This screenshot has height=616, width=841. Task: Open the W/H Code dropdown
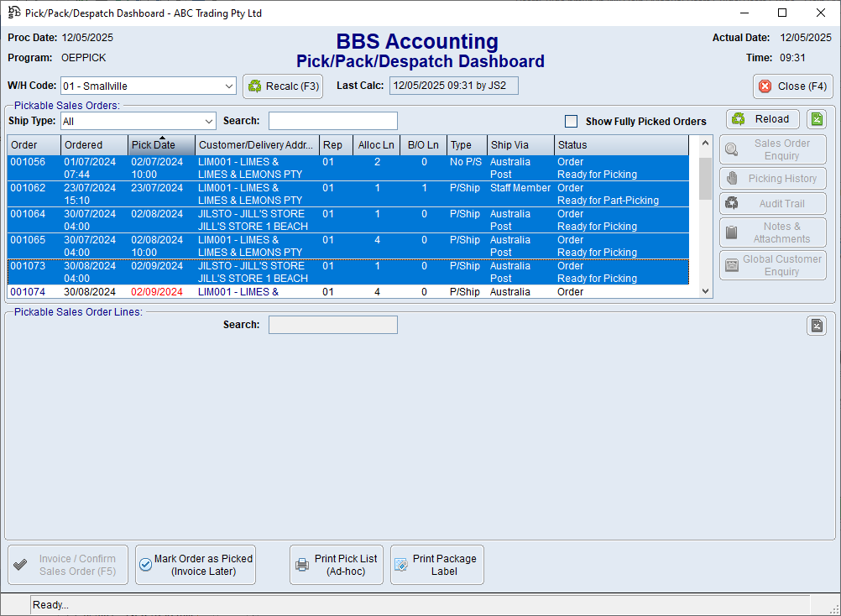point(229,86)
